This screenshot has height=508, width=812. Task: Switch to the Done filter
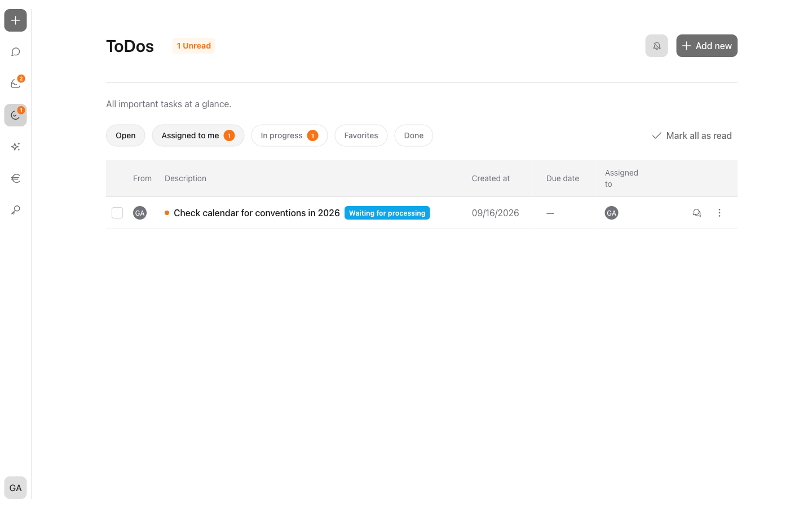tap(413, 135)
